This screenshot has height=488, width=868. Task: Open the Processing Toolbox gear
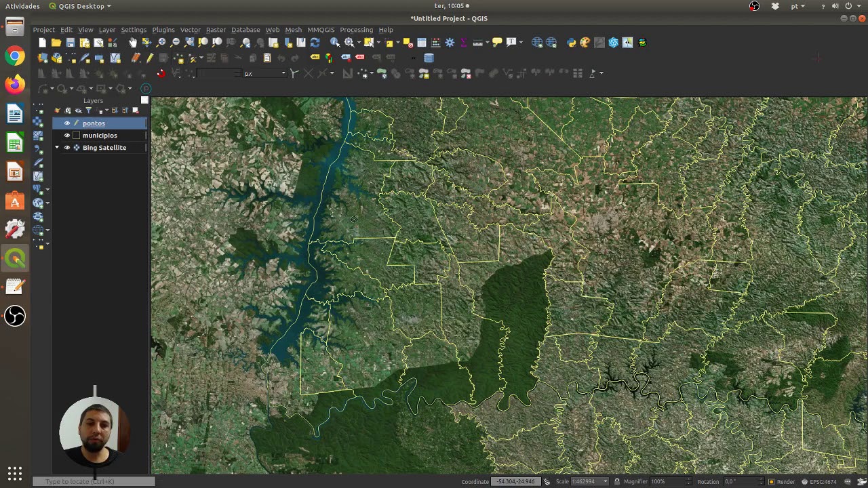click(x=450, y=42)
